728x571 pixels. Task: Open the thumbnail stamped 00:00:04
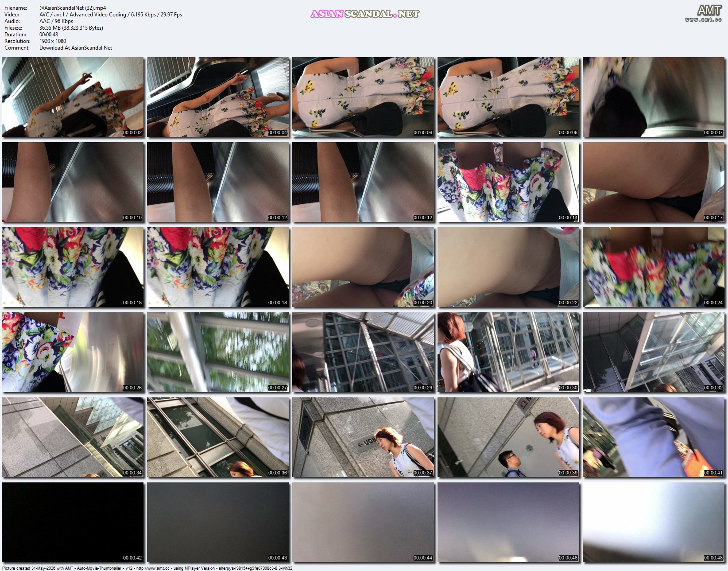coord(218,97)
